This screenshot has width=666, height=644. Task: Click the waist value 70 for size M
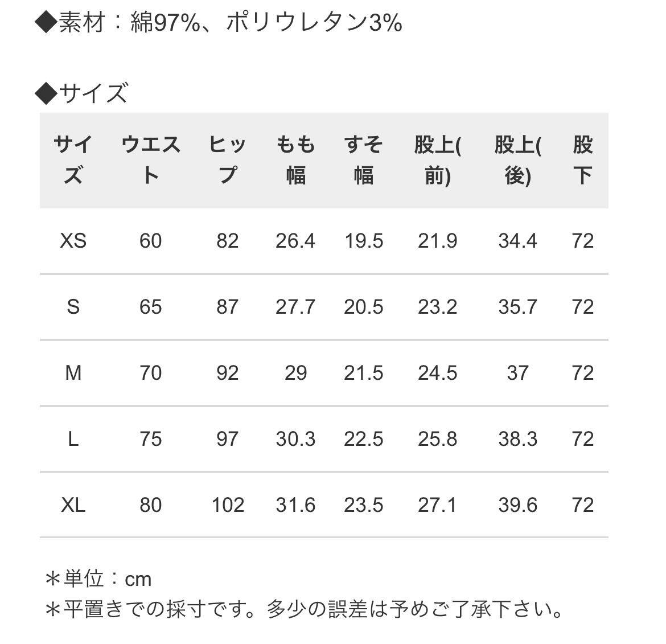click(x=150, y=373)
